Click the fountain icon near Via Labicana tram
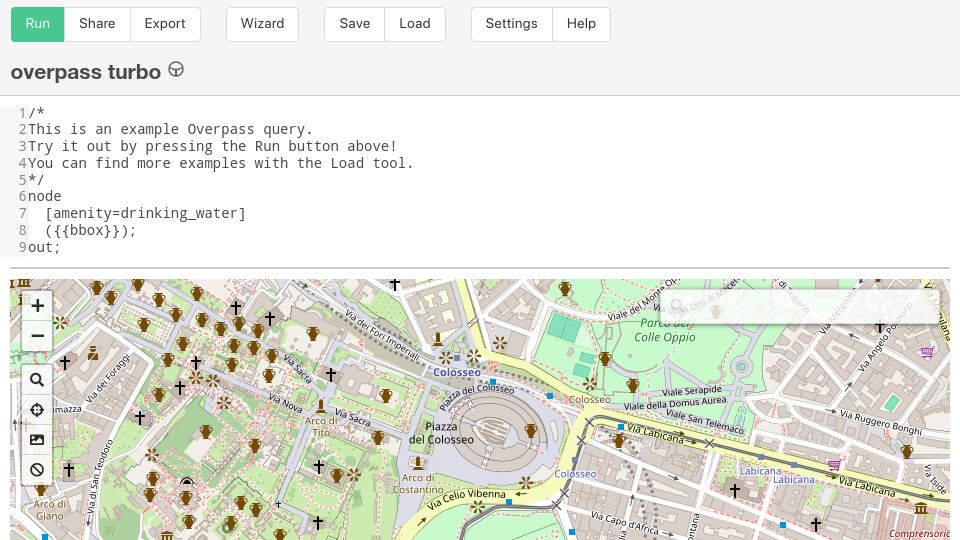Image resolution: width=960 pixels, height=540 pixels. (x=618, y=440)
